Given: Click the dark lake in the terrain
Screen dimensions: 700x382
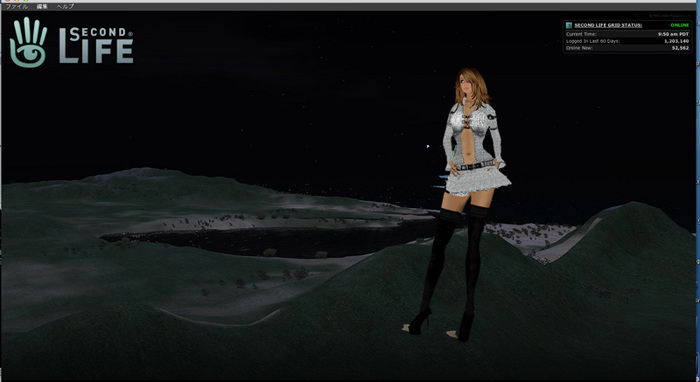Looking at the screenshot, I should click(268, 240).
